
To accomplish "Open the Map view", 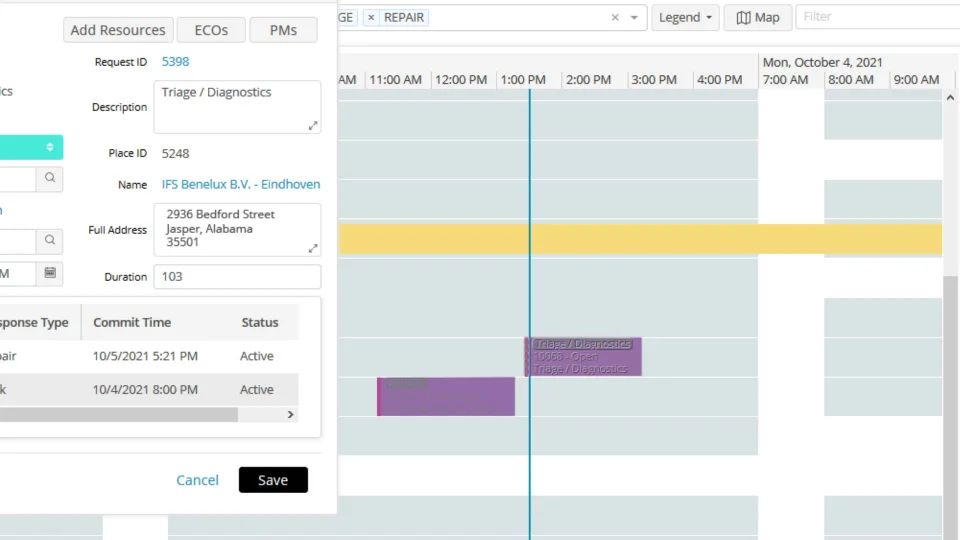I will (x=758, y=18).
